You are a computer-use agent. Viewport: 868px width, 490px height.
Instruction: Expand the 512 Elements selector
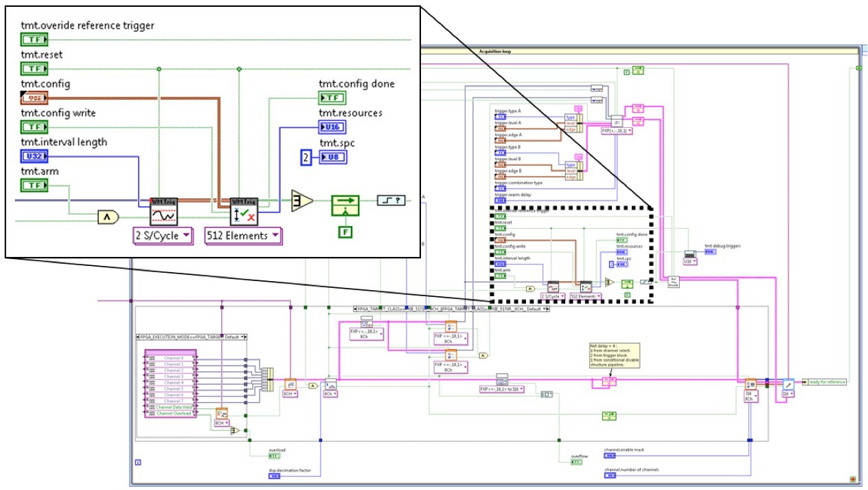point(244,236)
